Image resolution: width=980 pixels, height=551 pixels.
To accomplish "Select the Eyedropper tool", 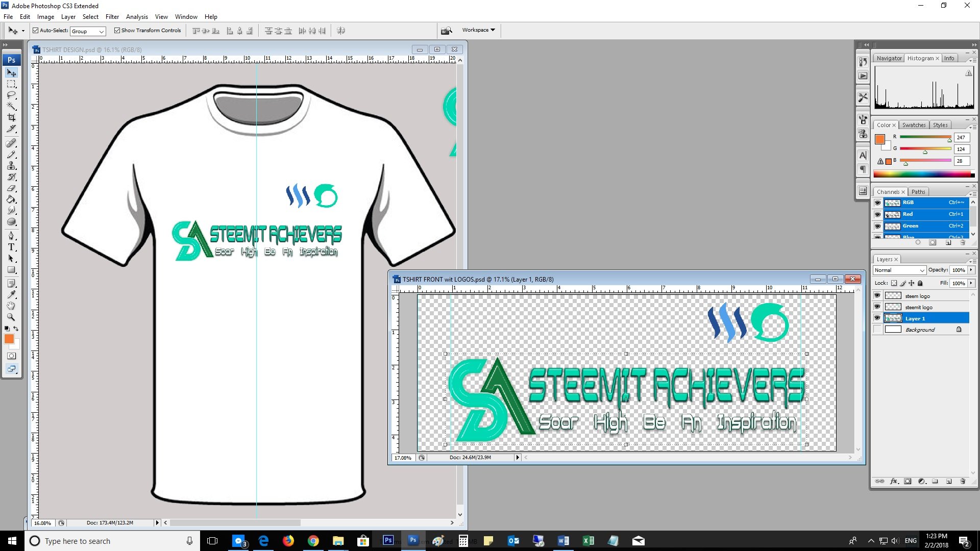I will (11, 294).
